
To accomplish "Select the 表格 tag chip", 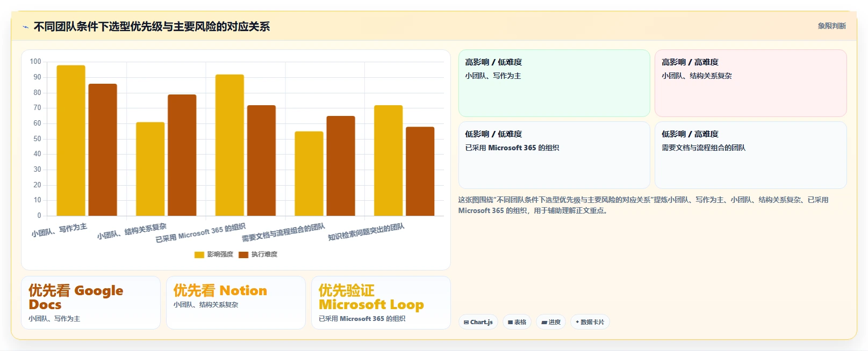I will click(517, 322).
